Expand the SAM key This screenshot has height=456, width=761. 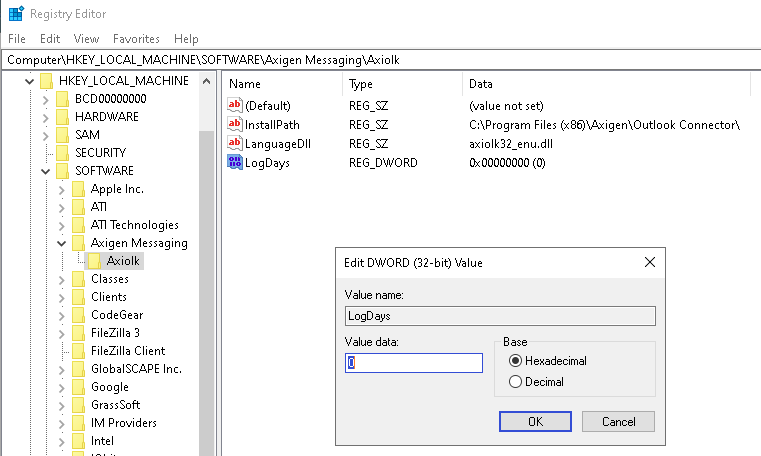click(x=46, y=135)
